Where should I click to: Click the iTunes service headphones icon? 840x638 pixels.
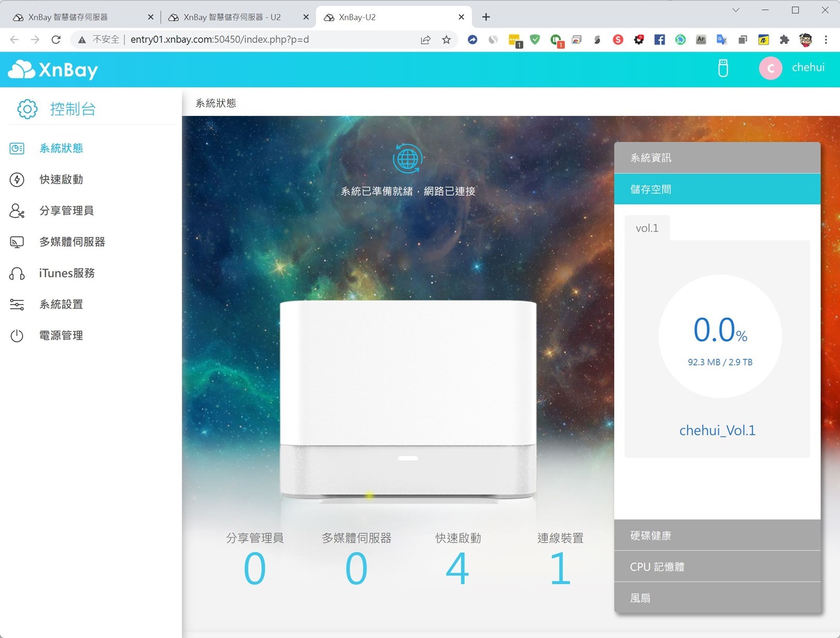[x=17, y=274]
